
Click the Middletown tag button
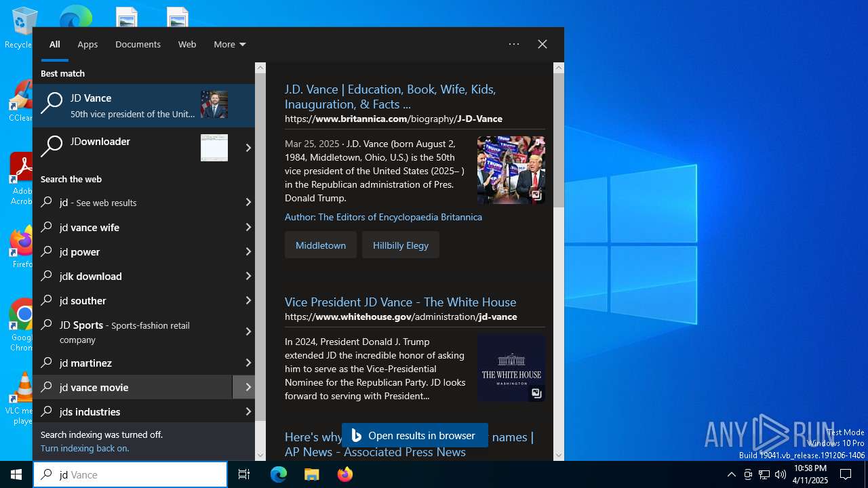321,245
